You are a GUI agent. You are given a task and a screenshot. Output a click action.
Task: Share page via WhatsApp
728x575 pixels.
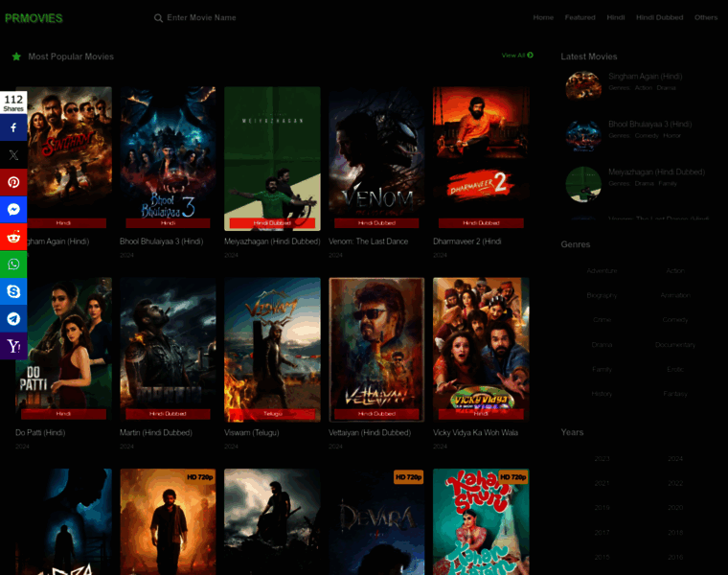tap(13, 264)
